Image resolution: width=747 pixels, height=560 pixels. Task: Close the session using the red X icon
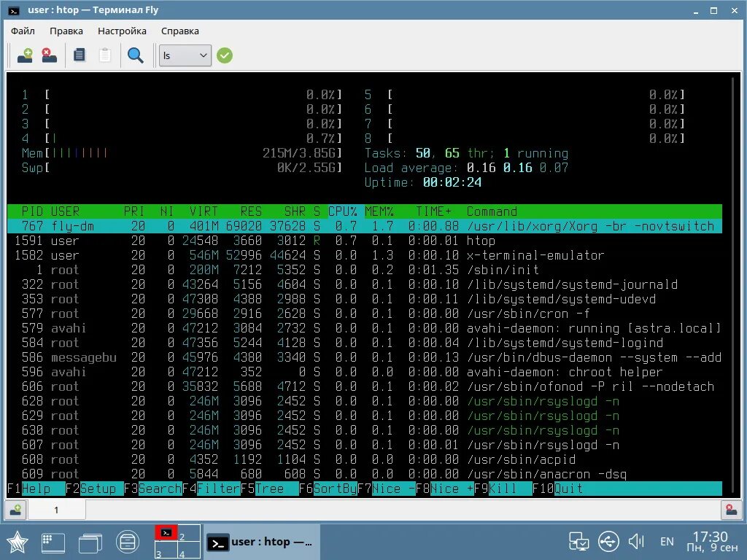tap(49, 55)
